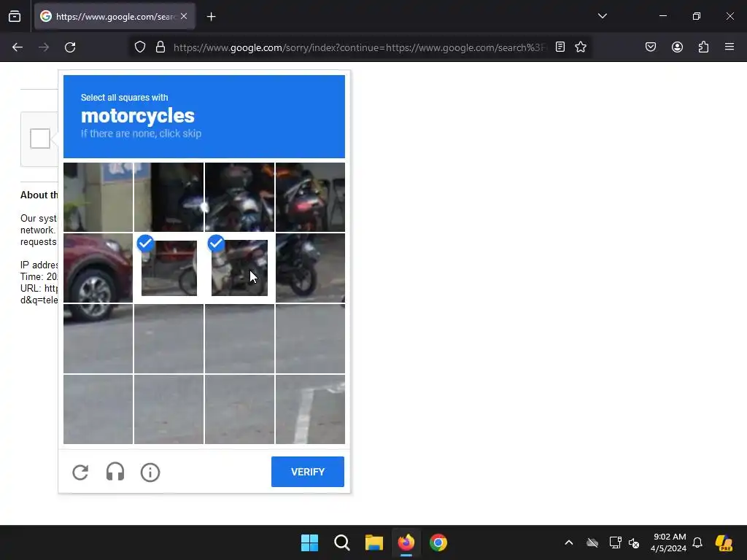Screen dimensions: 747x560
Task: Reload the current page in Firefox
Action: click(x=70, y=47)
